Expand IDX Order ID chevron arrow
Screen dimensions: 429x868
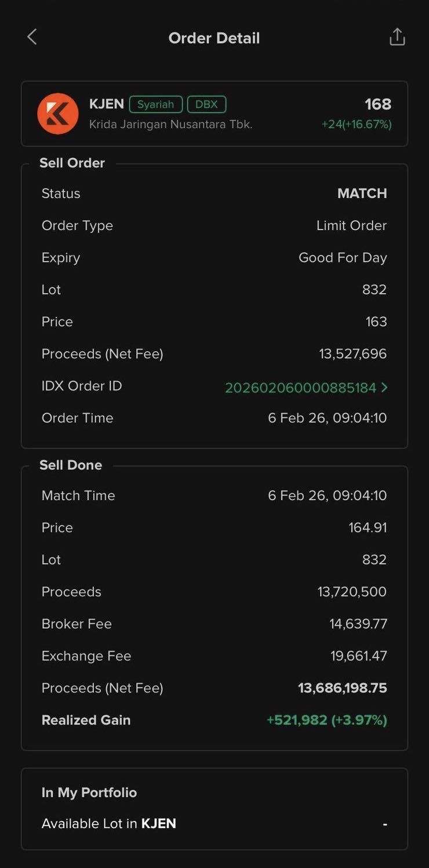point(384,388)
